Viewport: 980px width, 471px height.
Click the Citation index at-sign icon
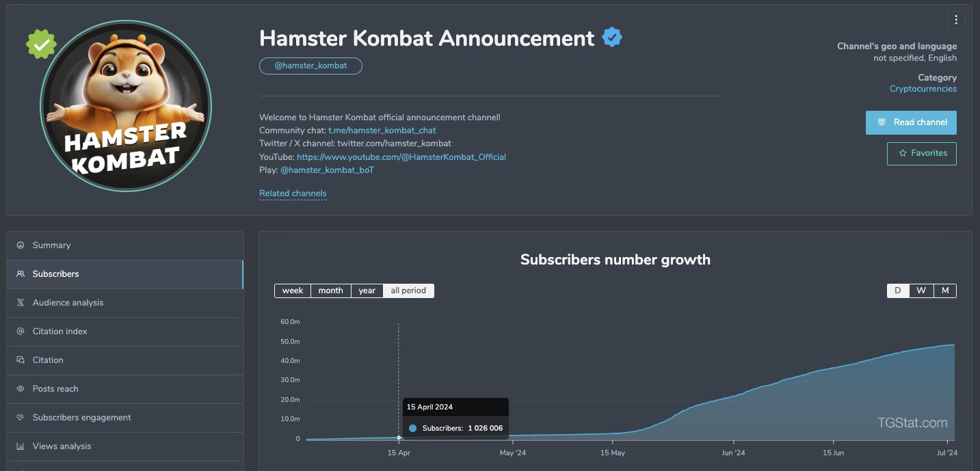[21, 332]
